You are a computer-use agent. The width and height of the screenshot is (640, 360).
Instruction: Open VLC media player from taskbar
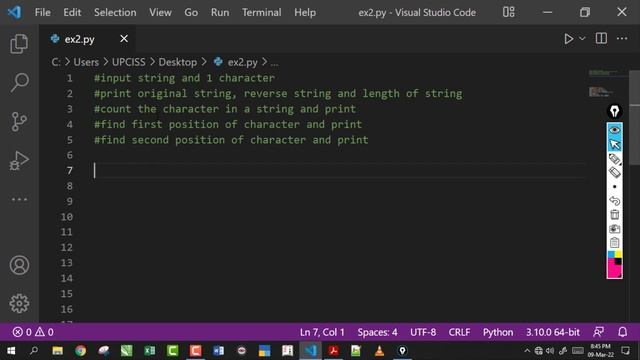click(x=379, y=351)
